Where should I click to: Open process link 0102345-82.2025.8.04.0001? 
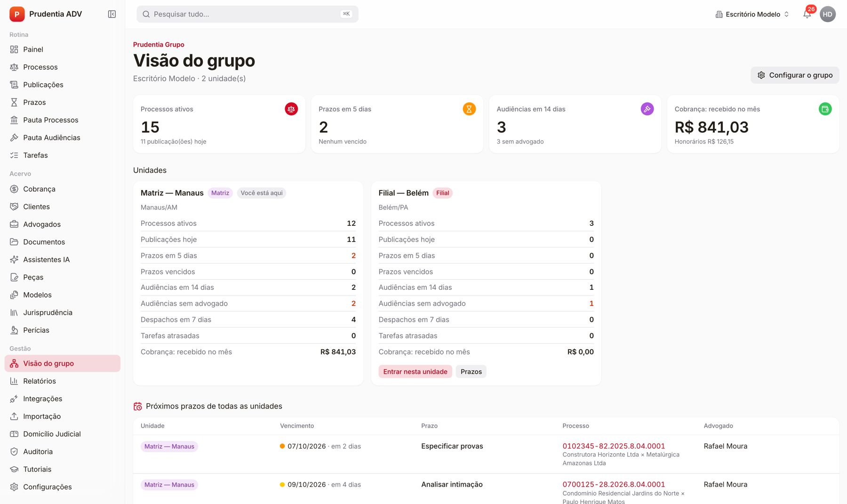(614, 446)
